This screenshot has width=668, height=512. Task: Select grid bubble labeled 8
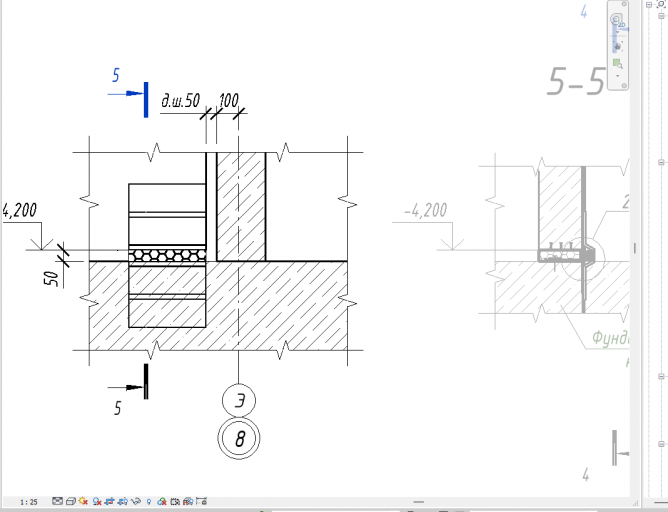[x=239, y=438]
